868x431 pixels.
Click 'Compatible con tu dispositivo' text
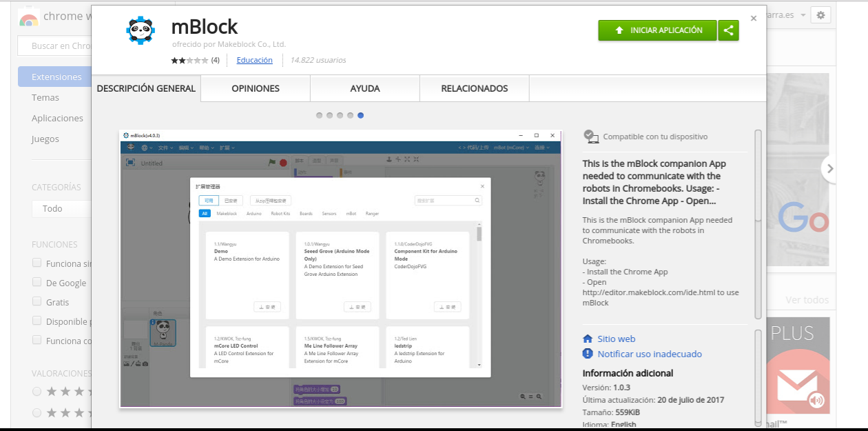(655, 137)
